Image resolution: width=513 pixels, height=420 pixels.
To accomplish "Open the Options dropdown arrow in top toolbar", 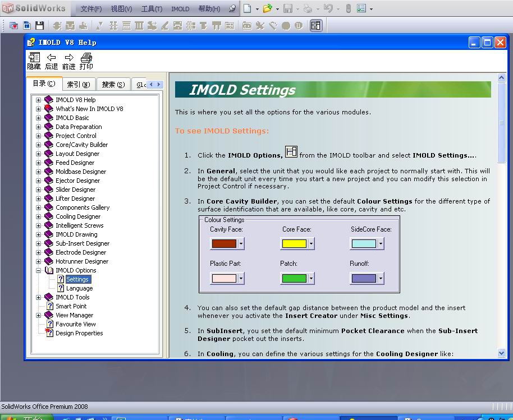I will (371, 9).
